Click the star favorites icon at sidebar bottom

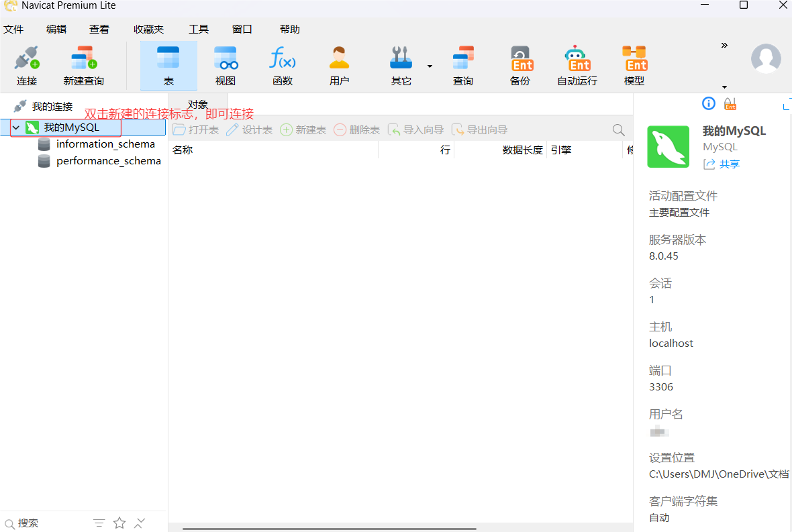click(119, 523)
